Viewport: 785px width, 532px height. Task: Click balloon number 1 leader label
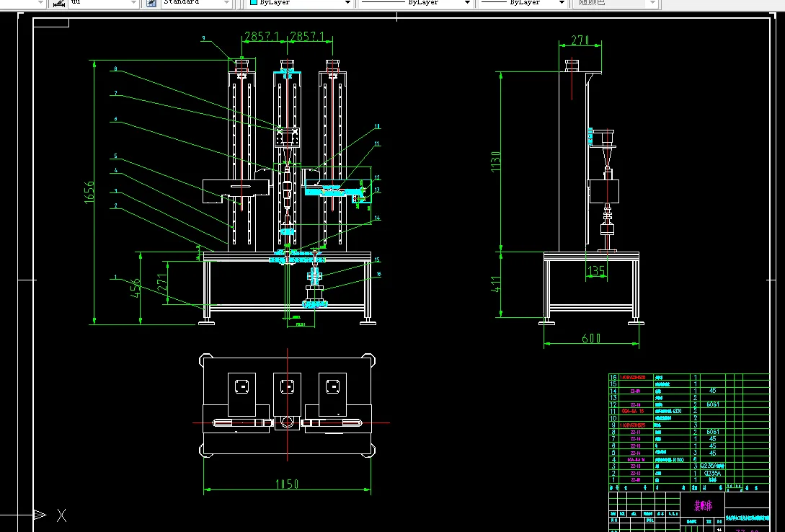[115, 277]
